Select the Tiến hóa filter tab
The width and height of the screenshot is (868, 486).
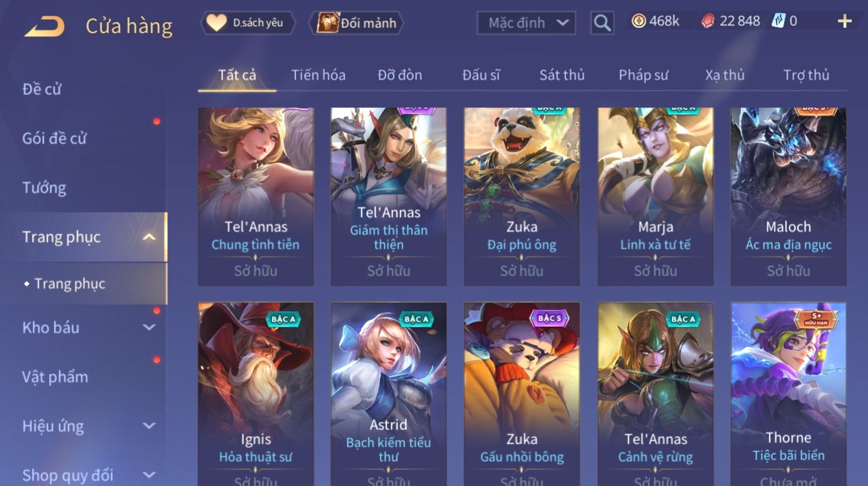pos(318,75)
